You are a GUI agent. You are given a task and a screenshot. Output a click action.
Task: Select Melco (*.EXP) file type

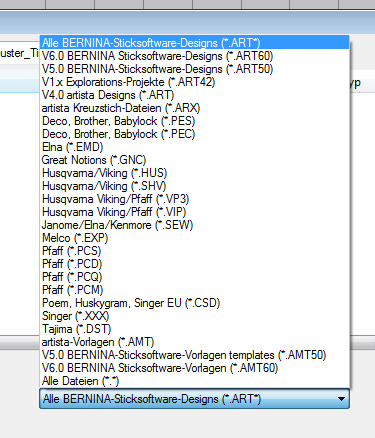pyautogui.click(x=195, y=238)
